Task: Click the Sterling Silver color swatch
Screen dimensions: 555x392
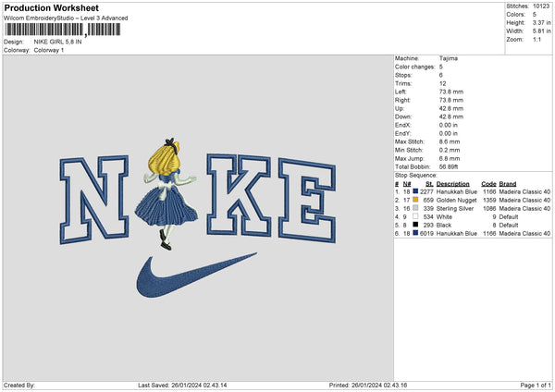Action: pyautogui.click(x=415, y=208)
